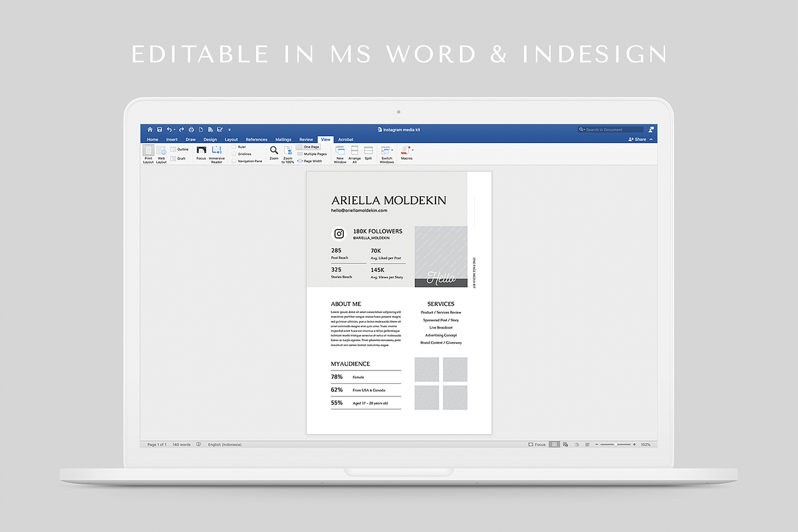Viewport: 798px width, 532px height.
Task: Open the Insert ribbon tab
Action: pos(172,140)
